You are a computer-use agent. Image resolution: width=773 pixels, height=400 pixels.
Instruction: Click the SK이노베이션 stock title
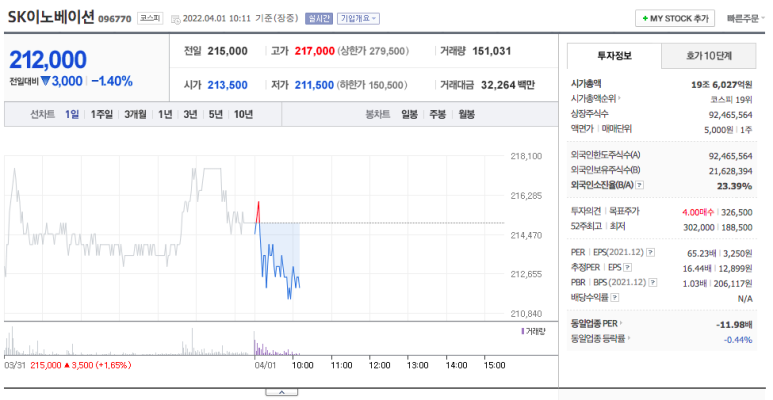click(51, 17)
